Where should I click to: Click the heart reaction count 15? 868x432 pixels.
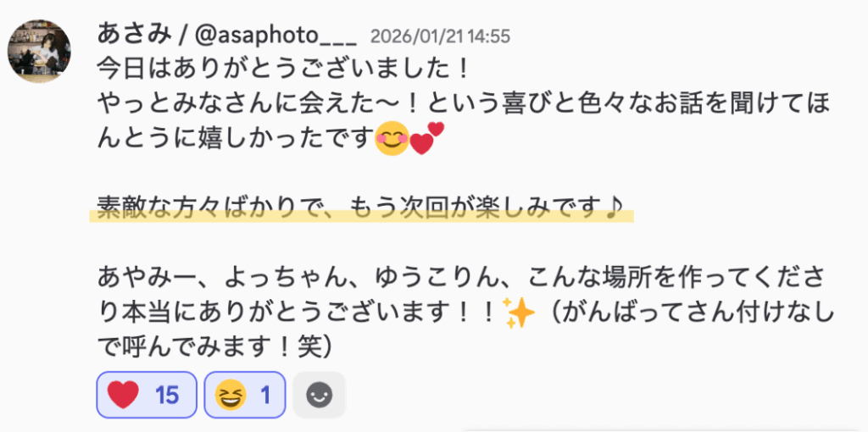167,395
